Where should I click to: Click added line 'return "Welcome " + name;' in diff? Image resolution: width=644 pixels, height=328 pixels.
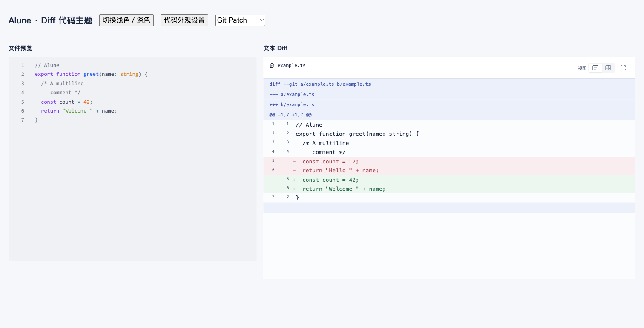449,189
